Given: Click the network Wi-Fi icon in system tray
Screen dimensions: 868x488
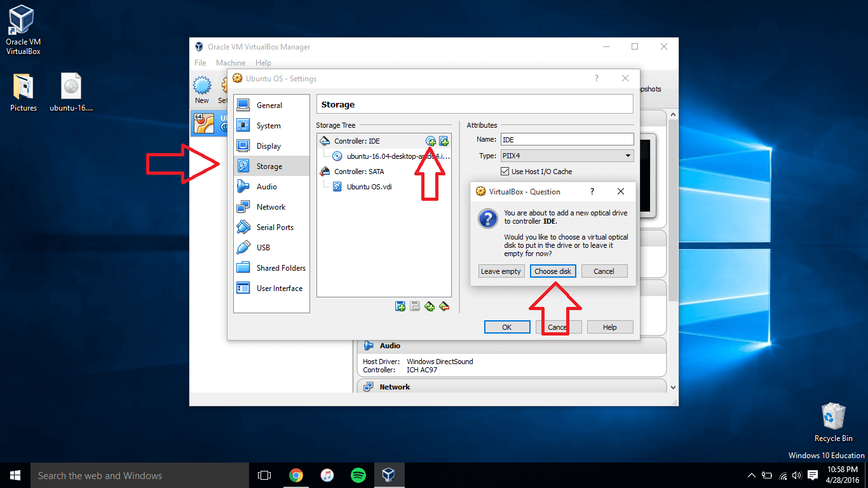Looking at the screenshot, I should tap(783, 475).
